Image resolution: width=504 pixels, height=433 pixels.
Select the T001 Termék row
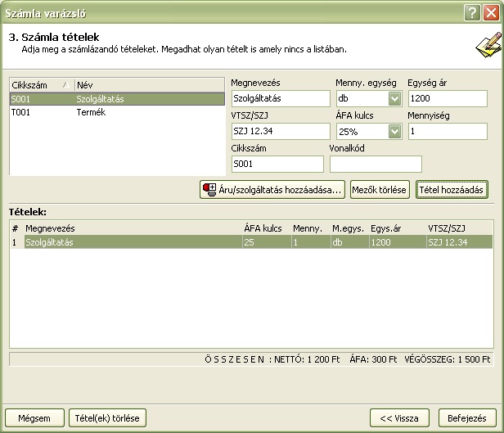(x=115, y=113)
